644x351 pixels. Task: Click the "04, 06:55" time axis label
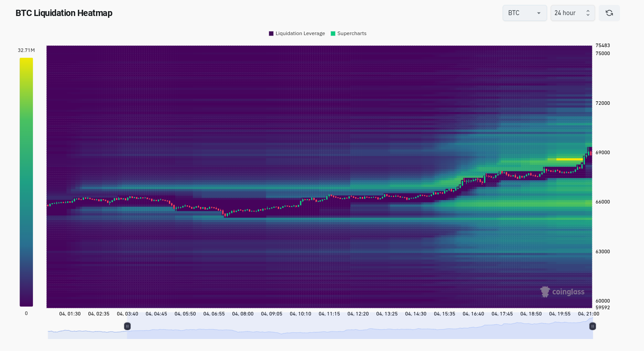(x=214, y=314)
